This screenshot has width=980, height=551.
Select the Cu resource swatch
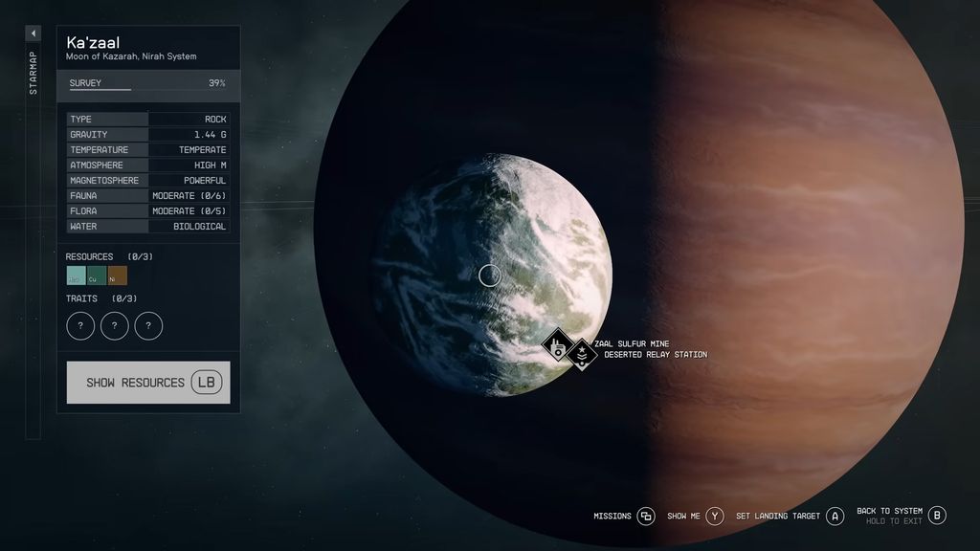(95, 275)
